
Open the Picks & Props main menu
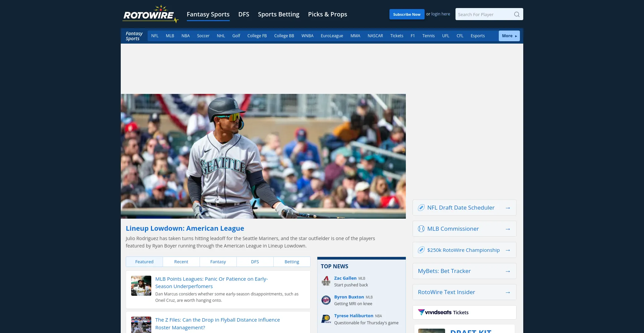point(327,14)
